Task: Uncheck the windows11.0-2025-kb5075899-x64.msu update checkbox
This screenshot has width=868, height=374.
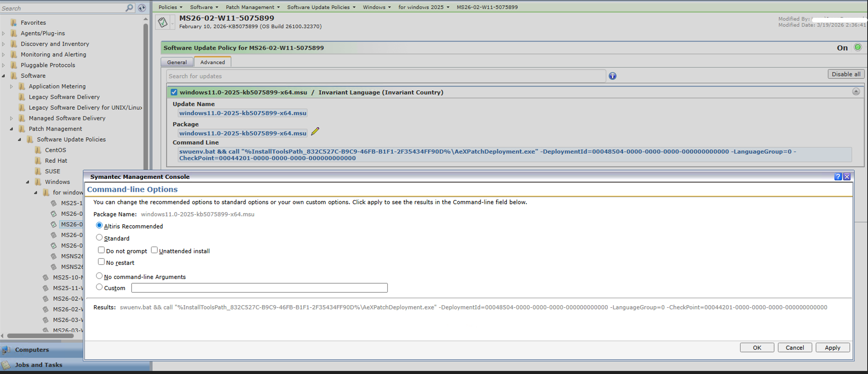Action: pyautogui.click(x=174, y=92)
